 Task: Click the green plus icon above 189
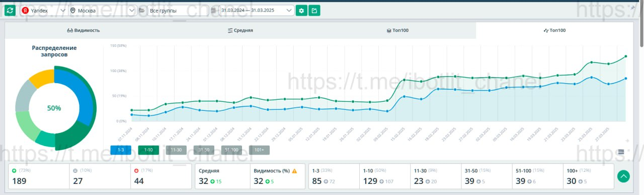click(15, 171)
